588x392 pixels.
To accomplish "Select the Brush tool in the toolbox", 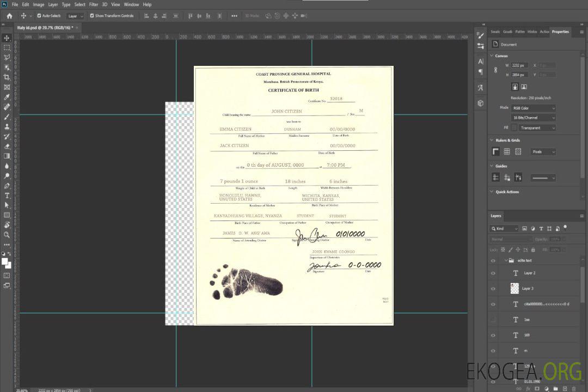I will point(7,117).
